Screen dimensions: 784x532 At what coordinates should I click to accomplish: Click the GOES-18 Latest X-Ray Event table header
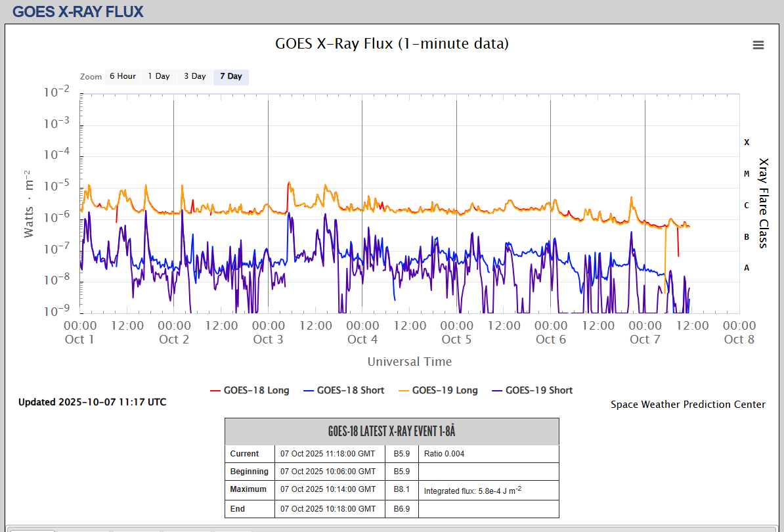click(391, 432)
